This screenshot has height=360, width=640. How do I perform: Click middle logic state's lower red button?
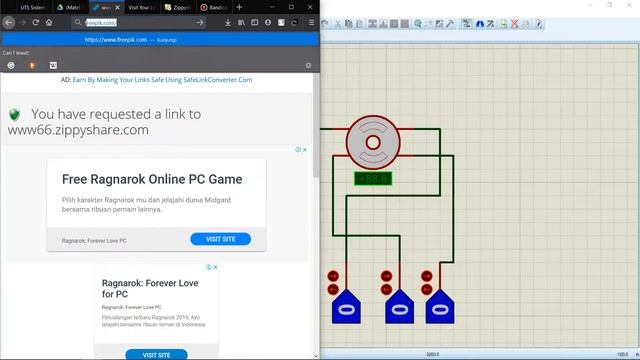tap(386, 289)
